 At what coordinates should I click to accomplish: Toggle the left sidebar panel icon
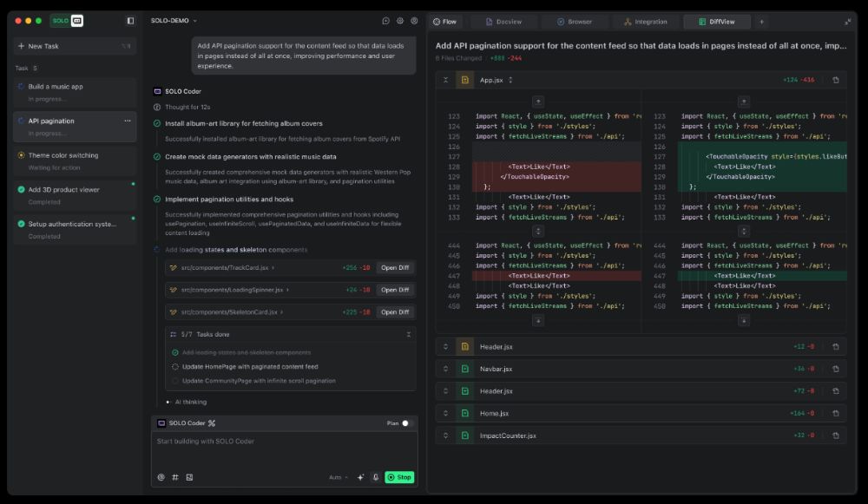130,21
